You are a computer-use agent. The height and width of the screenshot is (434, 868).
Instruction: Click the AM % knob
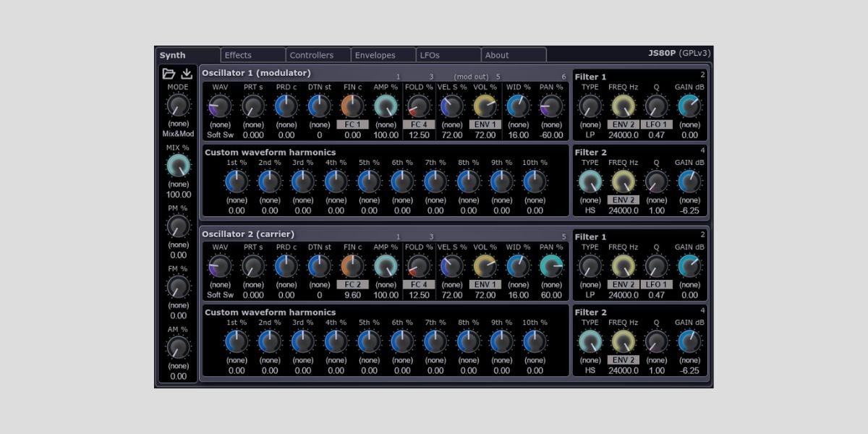(178, 348)
